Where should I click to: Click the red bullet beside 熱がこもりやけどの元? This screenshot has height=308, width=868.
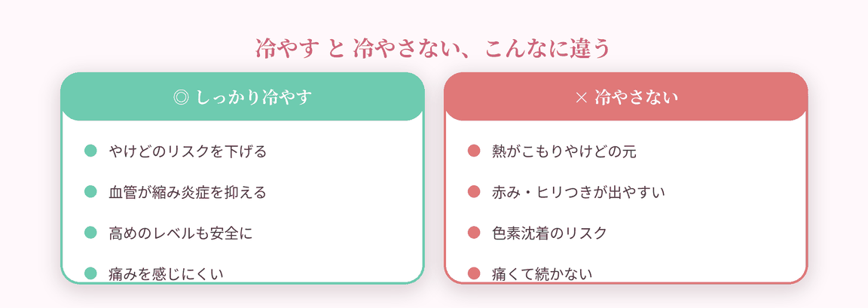(x=473, y=151)
